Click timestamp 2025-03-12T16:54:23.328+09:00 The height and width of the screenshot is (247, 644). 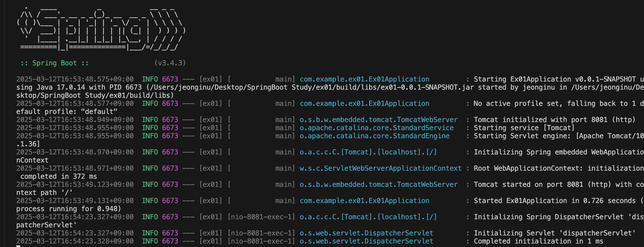75,241
